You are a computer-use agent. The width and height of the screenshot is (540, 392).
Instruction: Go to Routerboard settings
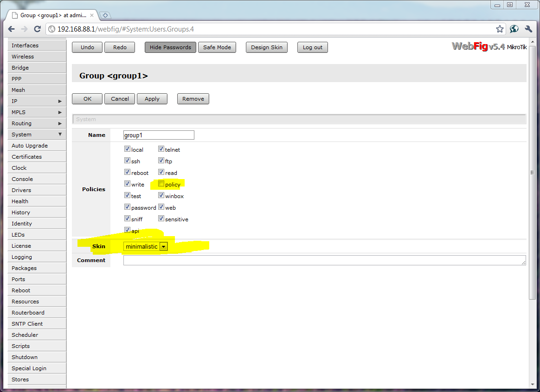(37, 313)
